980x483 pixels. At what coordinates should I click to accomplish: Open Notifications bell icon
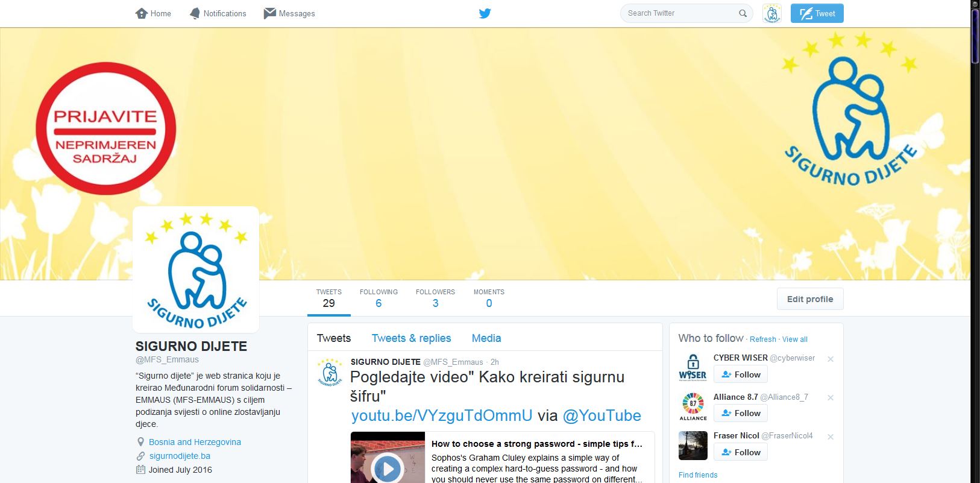tap(195, 13)
